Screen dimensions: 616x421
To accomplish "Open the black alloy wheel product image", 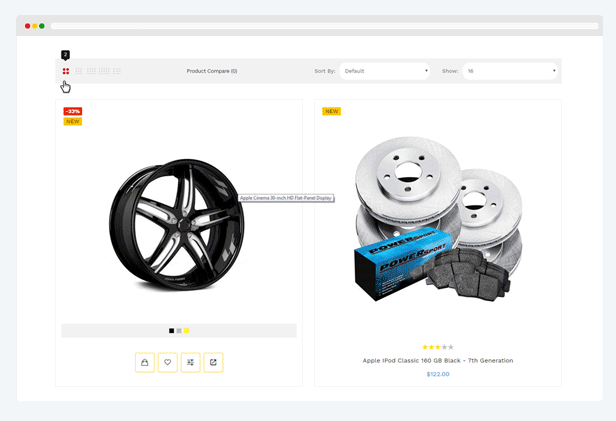I will [177, 224].
